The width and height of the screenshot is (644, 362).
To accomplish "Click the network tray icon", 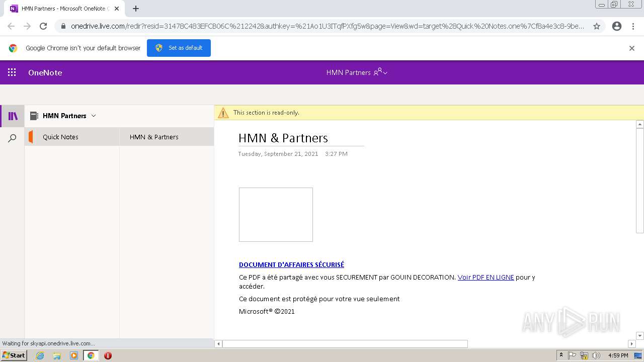I will pyautogui.click(x=584, y=355).
